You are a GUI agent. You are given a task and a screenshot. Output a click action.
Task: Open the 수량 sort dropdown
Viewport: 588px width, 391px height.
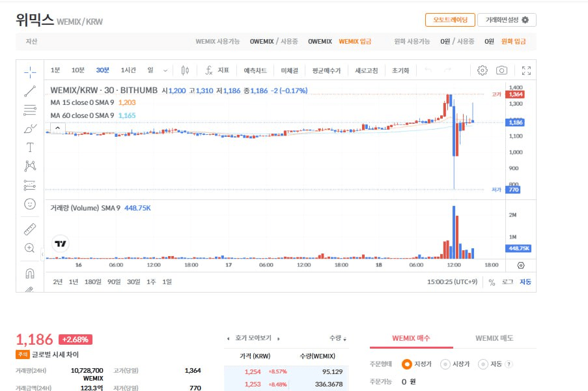[x=338, y=338]
